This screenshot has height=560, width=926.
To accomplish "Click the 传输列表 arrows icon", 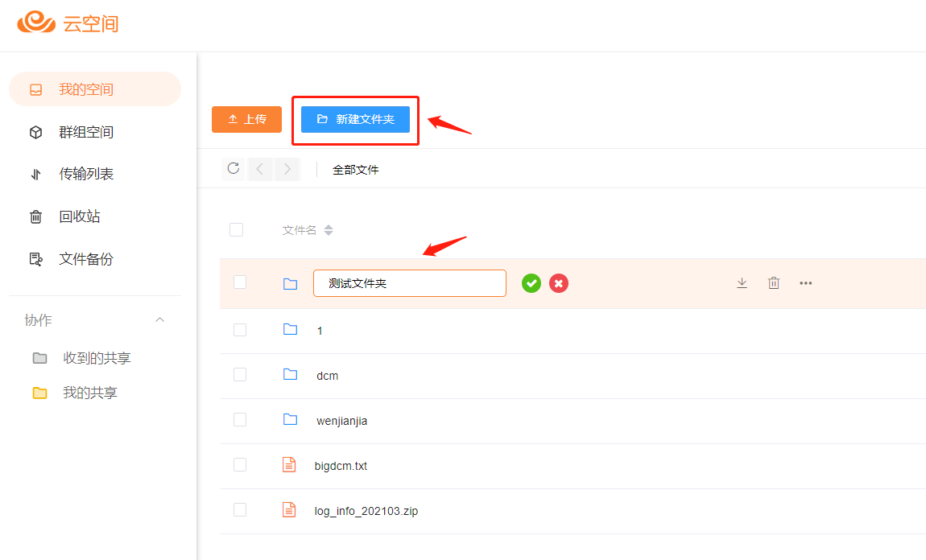I will pyautogui.click(x=36, y=175).
